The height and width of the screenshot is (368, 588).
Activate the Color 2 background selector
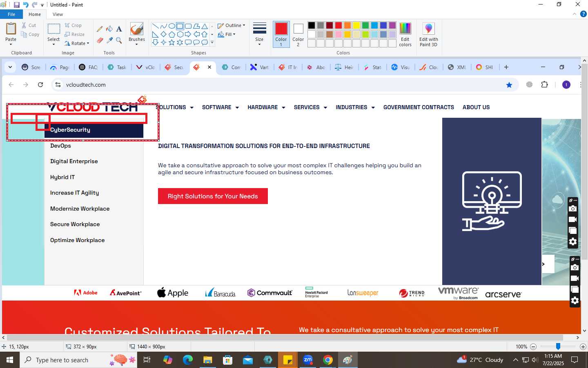click(x=298, y=34)
